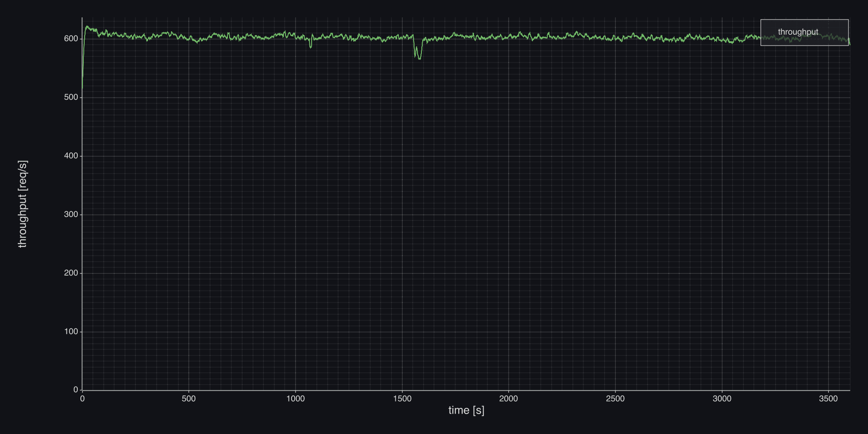Click the 'time [s]' x-axis title

coord(466,410)
